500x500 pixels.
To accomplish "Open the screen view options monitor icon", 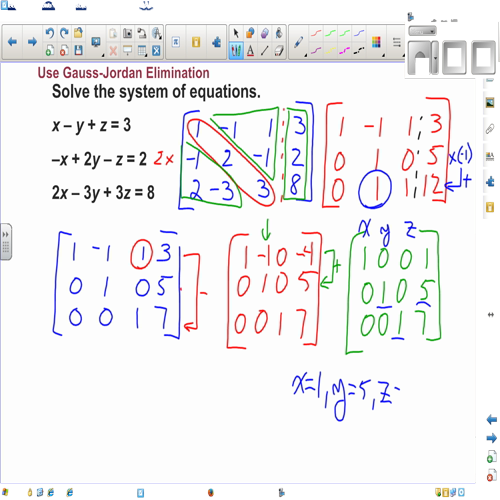I will click(96, 42).
